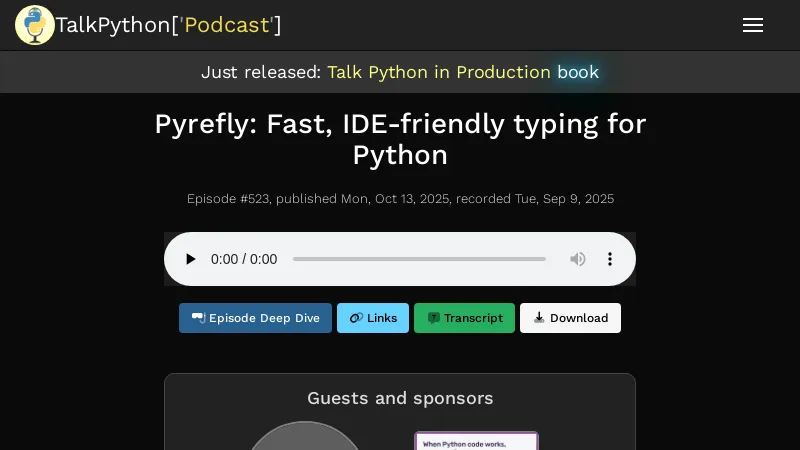Play the podcast episode audio
Viewport: 800px width, 450px height.
190,259
